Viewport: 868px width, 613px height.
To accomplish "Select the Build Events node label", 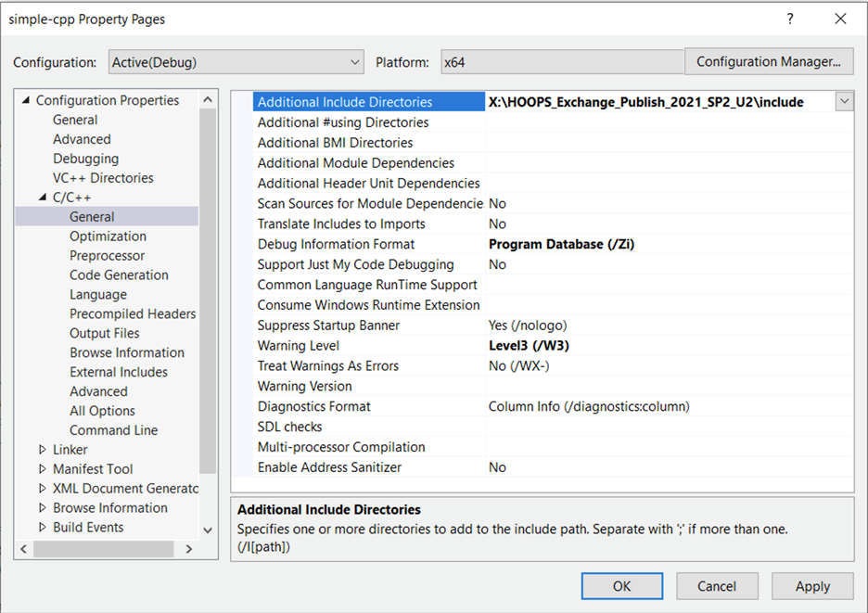I will 88,527.
